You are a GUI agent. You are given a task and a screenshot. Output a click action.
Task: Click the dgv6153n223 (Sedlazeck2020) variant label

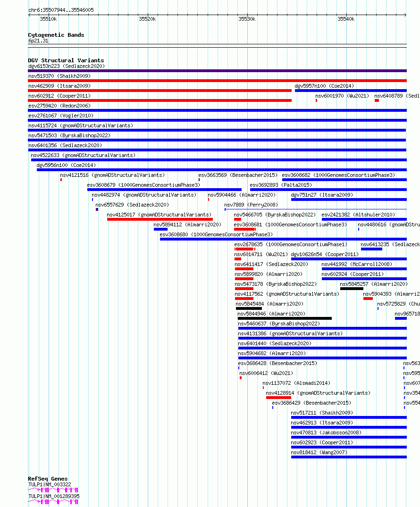click(67, 66)
